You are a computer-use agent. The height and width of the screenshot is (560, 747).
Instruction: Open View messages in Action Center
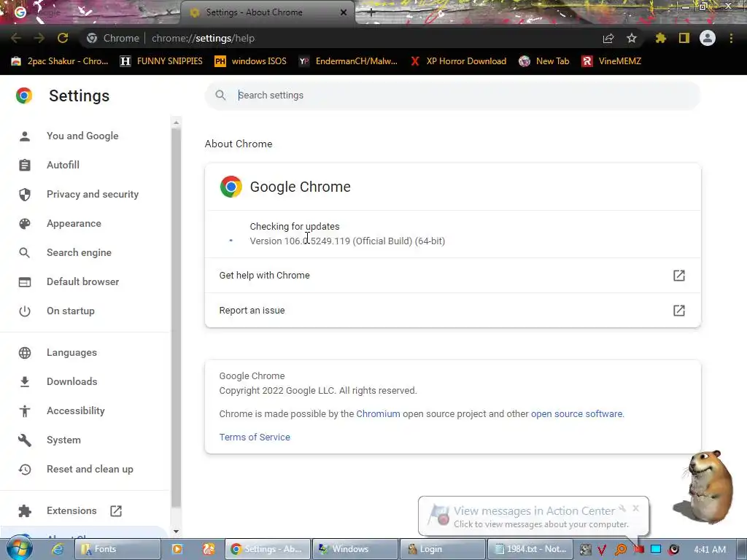click(534, 511)
